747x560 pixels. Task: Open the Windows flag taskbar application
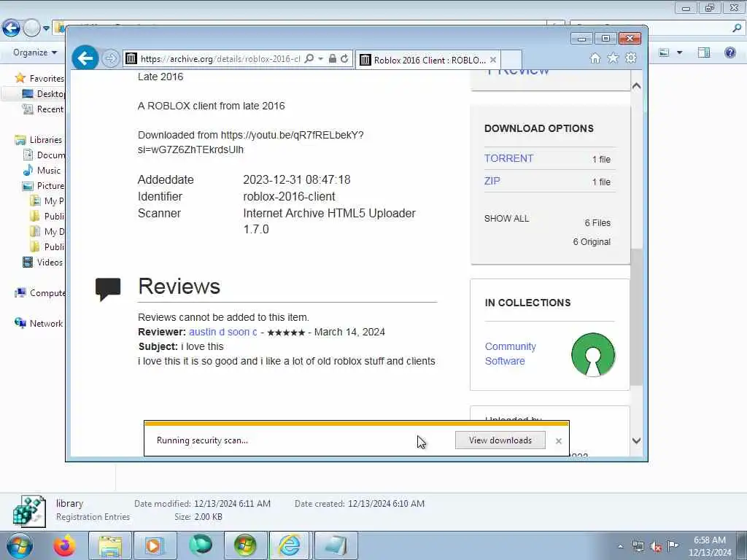pyautogui.click(x=245, y=546)
